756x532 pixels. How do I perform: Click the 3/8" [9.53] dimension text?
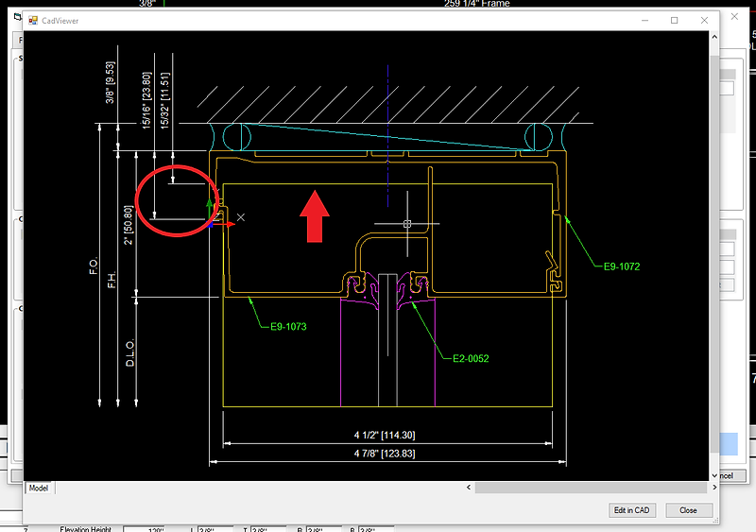point(110,82)
